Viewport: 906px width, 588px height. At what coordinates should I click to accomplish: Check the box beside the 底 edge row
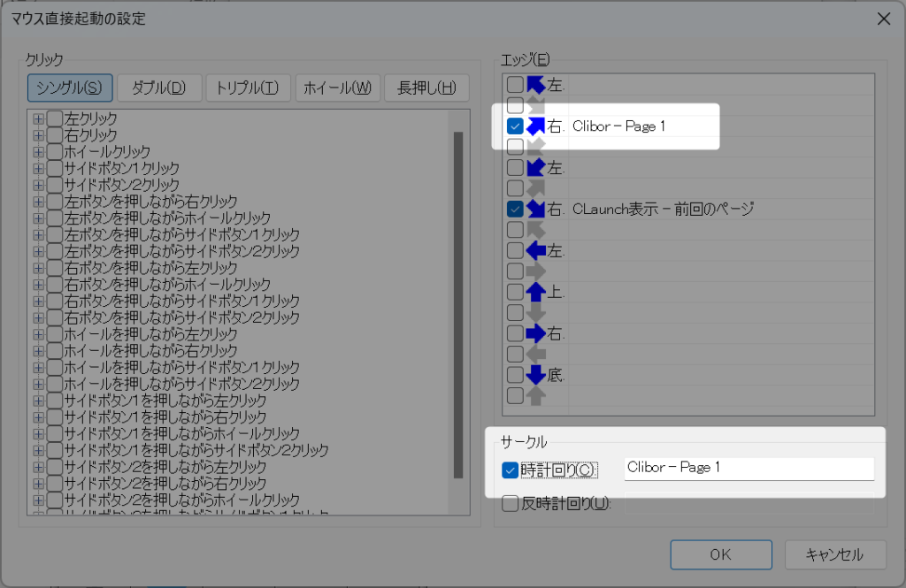pos(515,375)
